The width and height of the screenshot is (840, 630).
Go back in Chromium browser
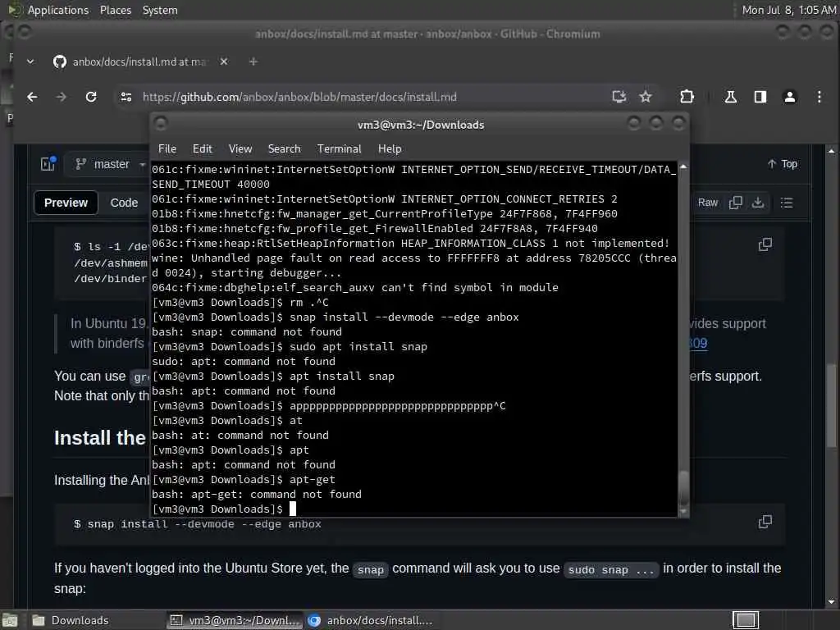[32, 97]
